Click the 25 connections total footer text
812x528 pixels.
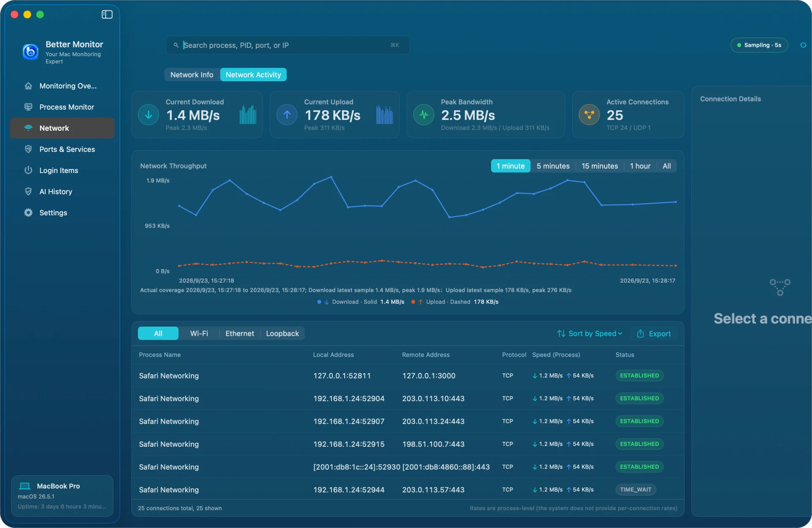pos(180,509)
